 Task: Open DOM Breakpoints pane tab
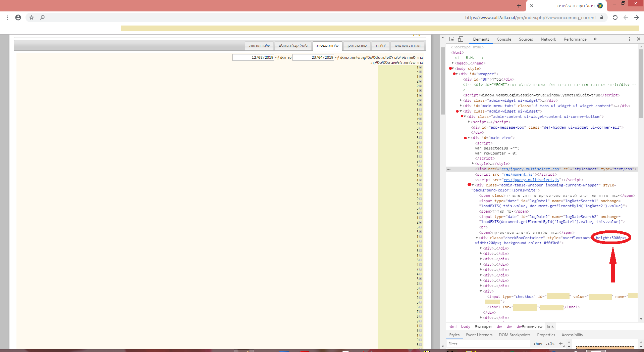tap(515, 335)
